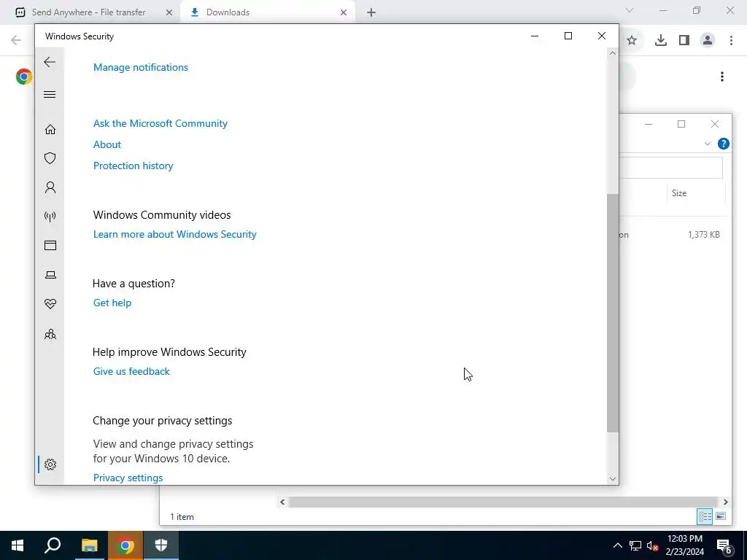
Task: Expand File Explorer ribbon chevron
Action: point(708,144)
